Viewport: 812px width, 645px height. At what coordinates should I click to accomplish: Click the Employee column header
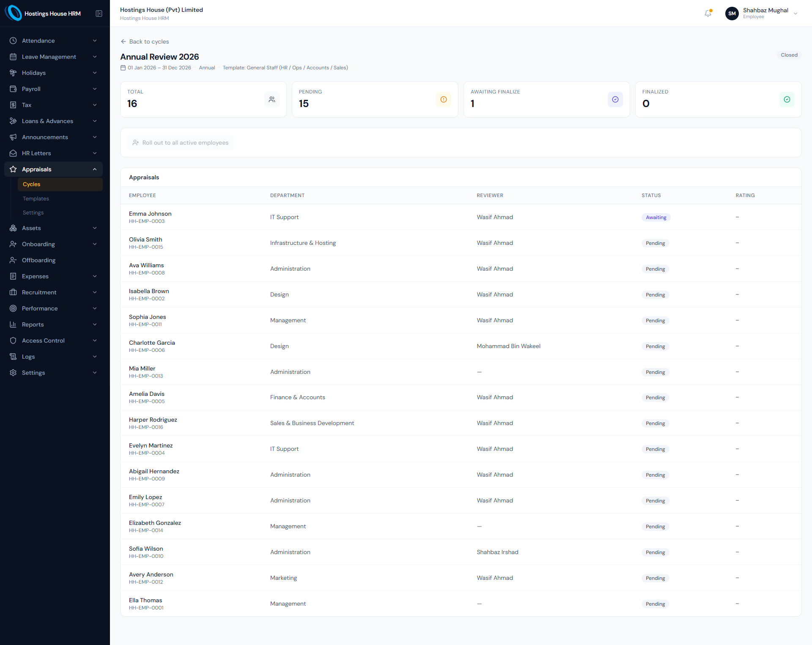point(143,195)
